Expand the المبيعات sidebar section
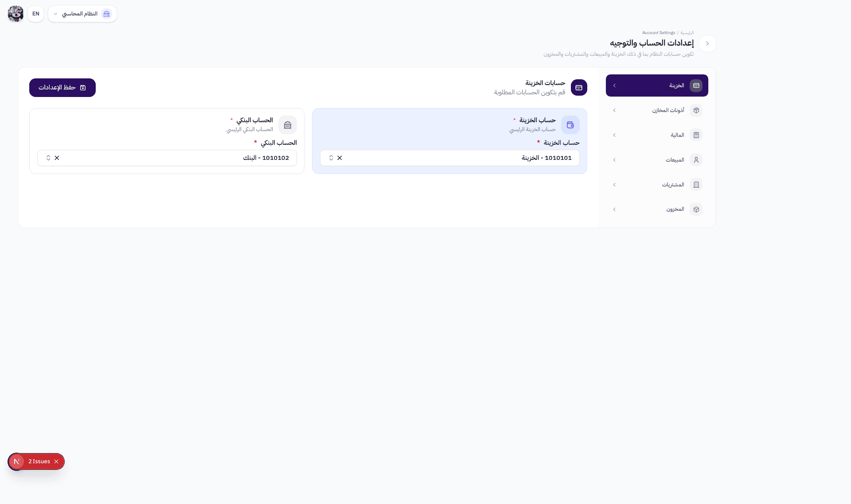The height and width of the screenshot is (504, 851). [614, 160]
